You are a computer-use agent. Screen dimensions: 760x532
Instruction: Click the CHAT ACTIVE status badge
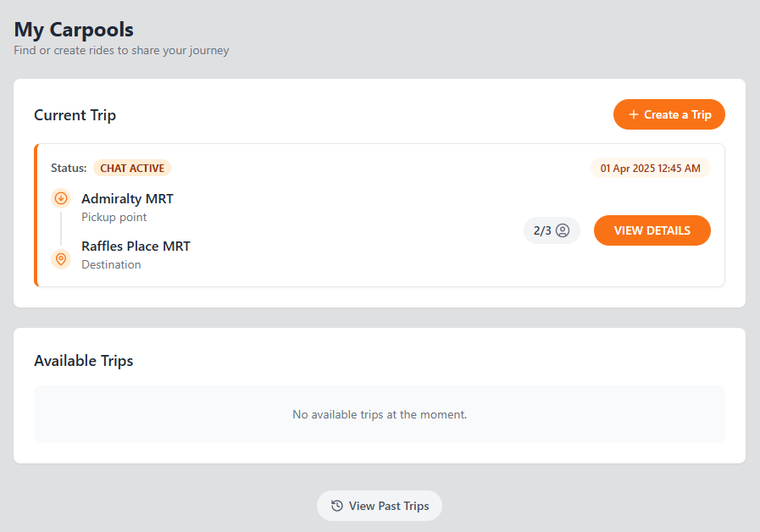coord(132,168)
